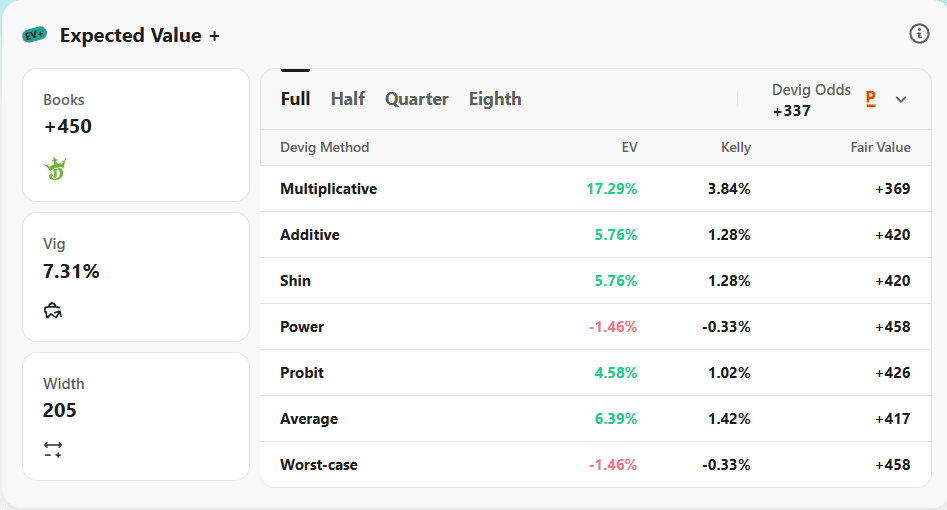Expand the Devig Odds dropdown chevron
This screenshot has height=510, width=947.
click(x=900, y=100)
